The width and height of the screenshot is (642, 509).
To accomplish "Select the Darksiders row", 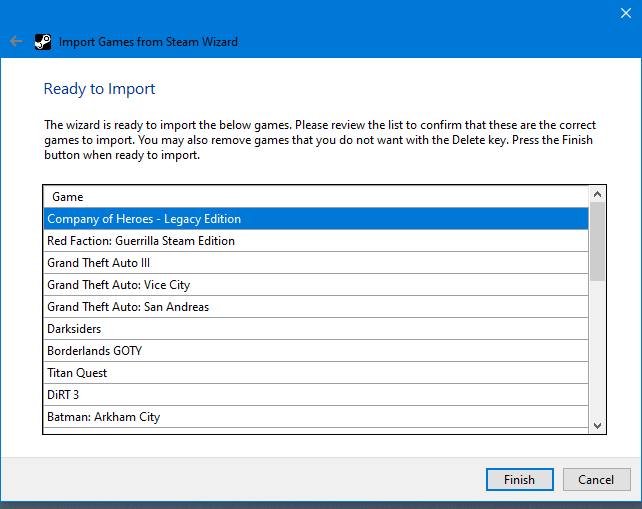I will [316, 329].
